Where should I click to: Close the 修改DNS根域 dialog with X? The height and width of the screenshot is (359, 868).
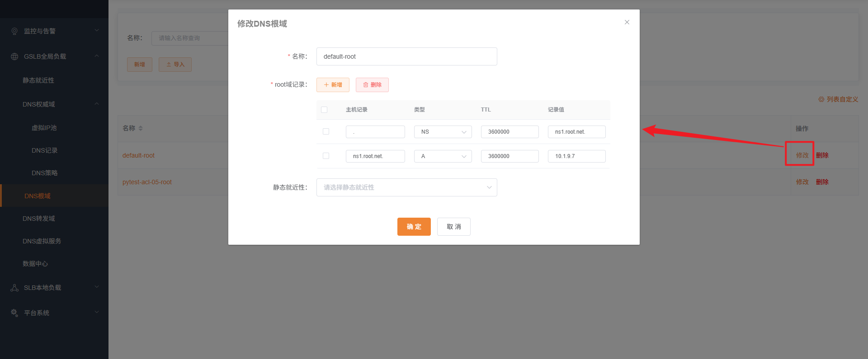click(627, 22)
